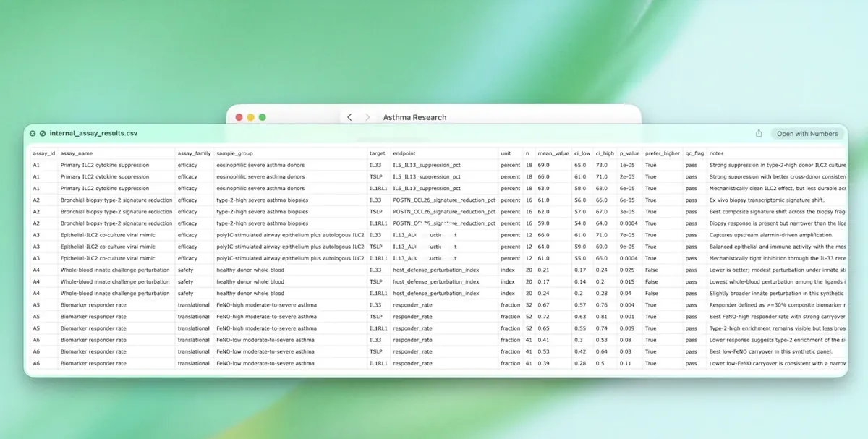Click the close icon beside the CSV filename

(x=32, y=133)
